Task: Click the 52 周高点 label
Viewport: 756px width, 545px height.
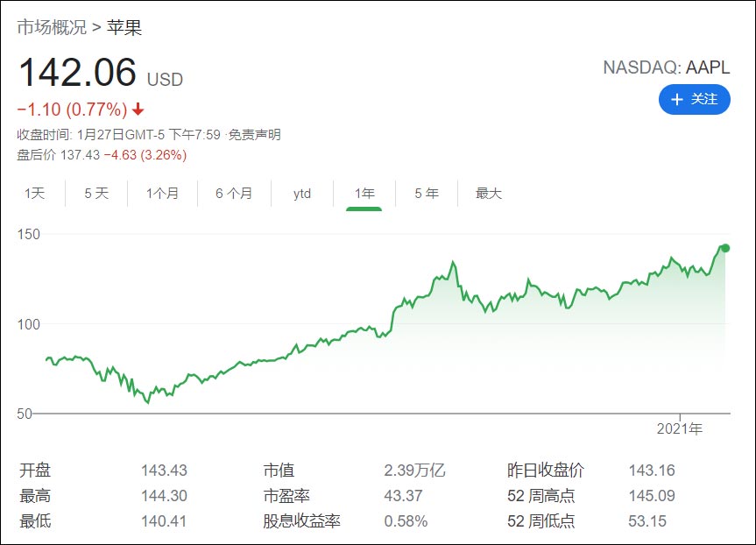Action: point(541,496)
